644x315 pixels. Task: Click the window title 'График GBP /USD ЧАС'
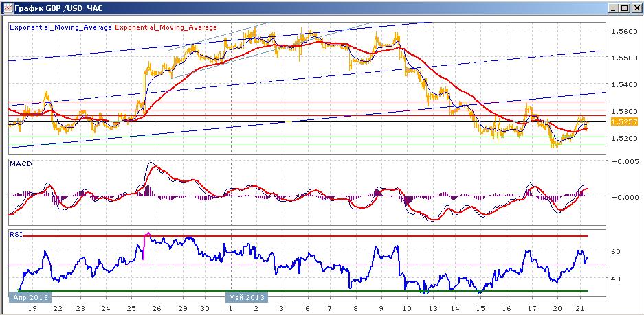tap(58, 8)
